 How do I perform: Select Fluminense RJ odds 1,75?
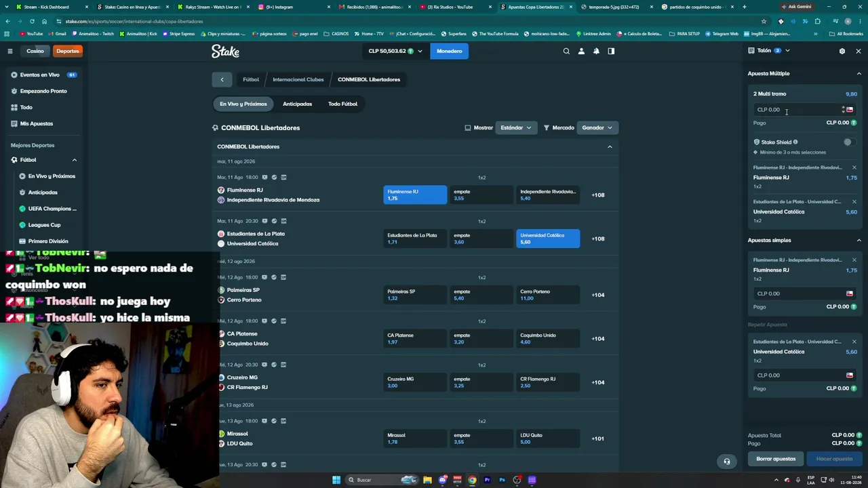click(x=415, y=195)
